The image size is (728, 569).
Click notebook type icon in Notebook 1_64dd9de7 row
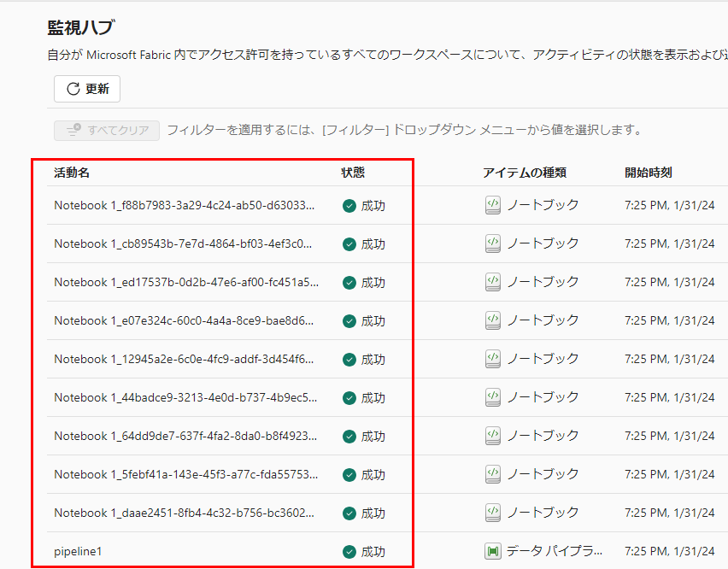coord(493,437)
